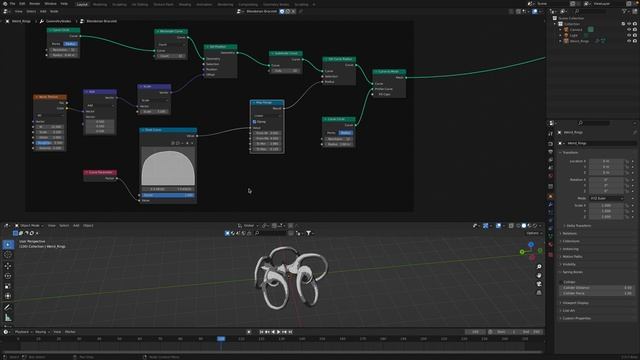640x360 pixels.
Task: Click the blue Factor slider in Float Curve node
Action: [168, 196]
